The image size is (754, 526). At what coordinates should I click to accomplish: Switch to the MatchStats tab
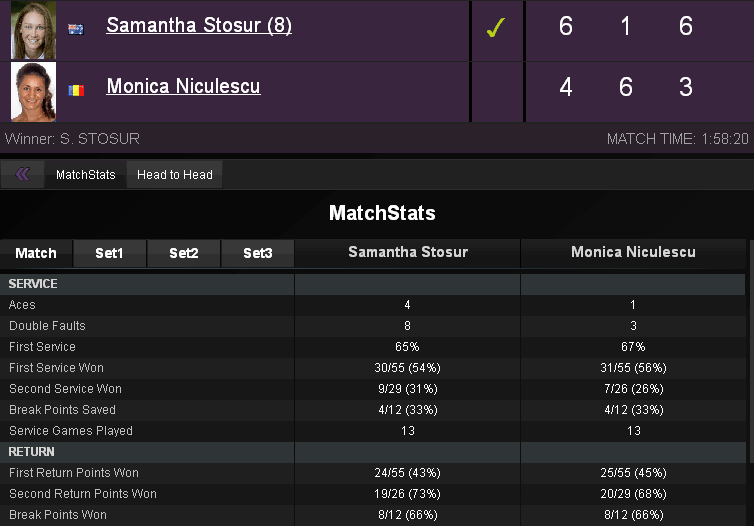(85, 175)
